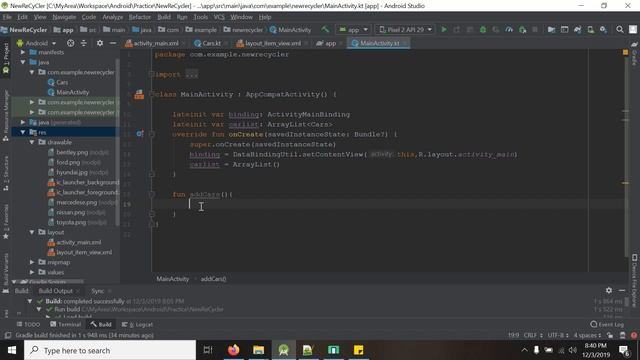Click the Windows search input field

point(110,350)
